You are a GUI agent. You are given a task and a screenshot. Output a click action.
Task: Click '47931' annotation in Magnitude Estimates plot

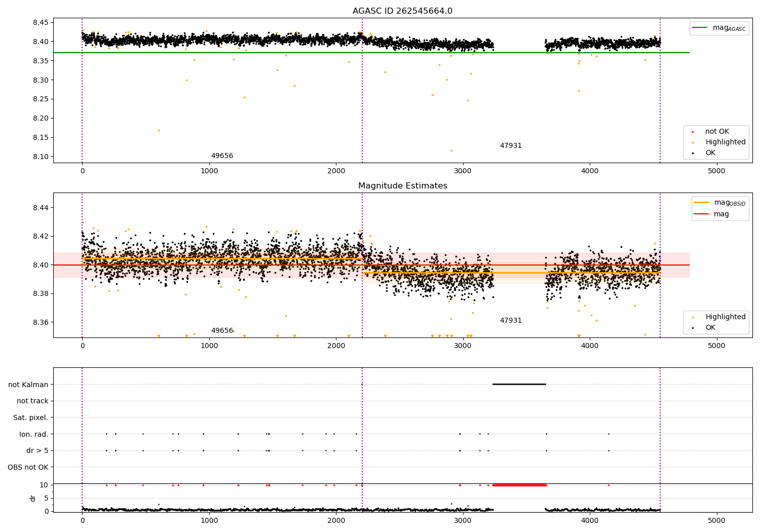[x=511, y=321]
